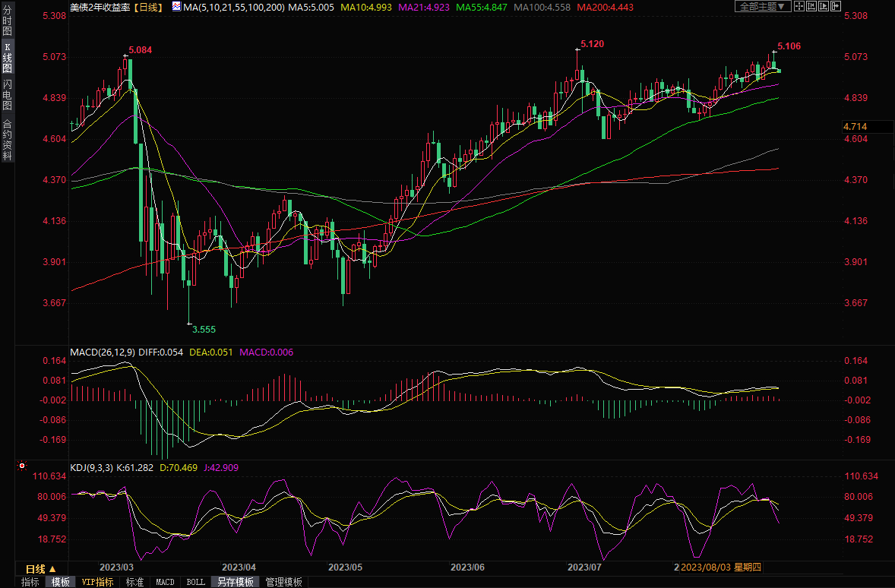
Task: Select the 指标 bottom tab
Action: (x=30, y=582)
